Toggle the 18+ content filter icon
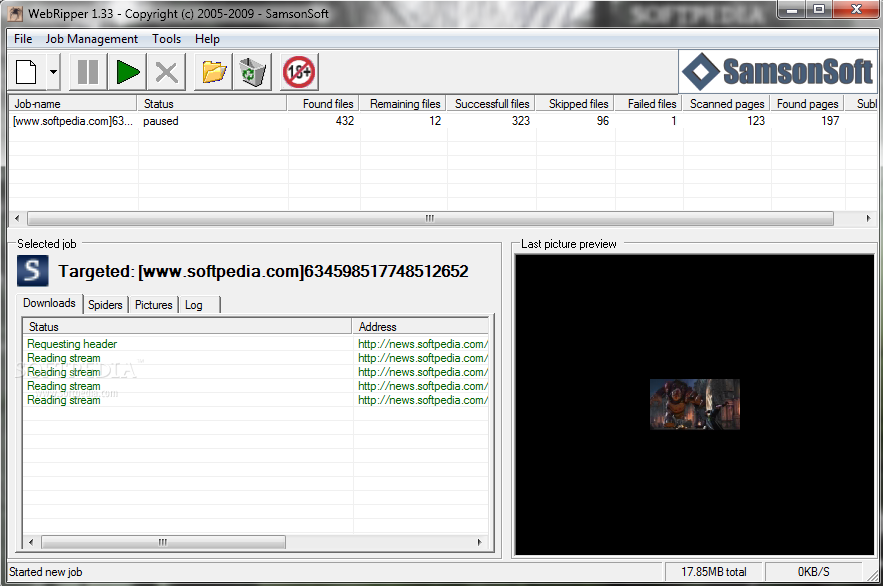This screenshot has width=883, height=586. [299, 72]
